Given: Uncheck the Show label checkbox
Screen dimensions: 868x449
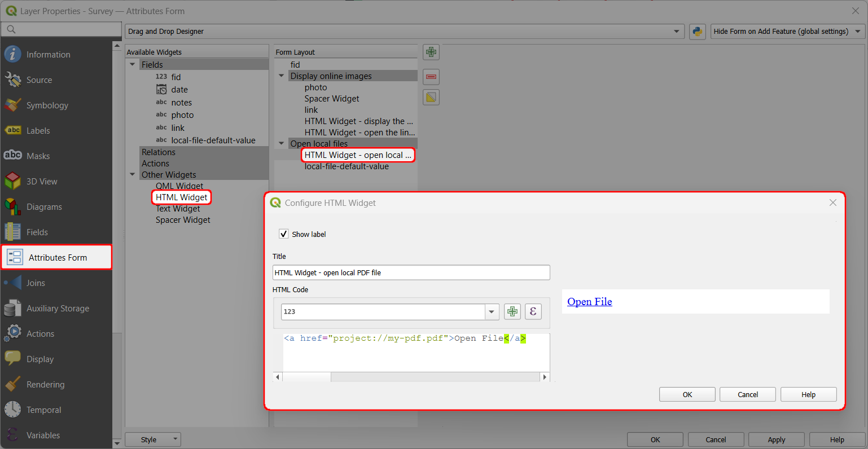Looking at the screenshot, I should point(283,234).
